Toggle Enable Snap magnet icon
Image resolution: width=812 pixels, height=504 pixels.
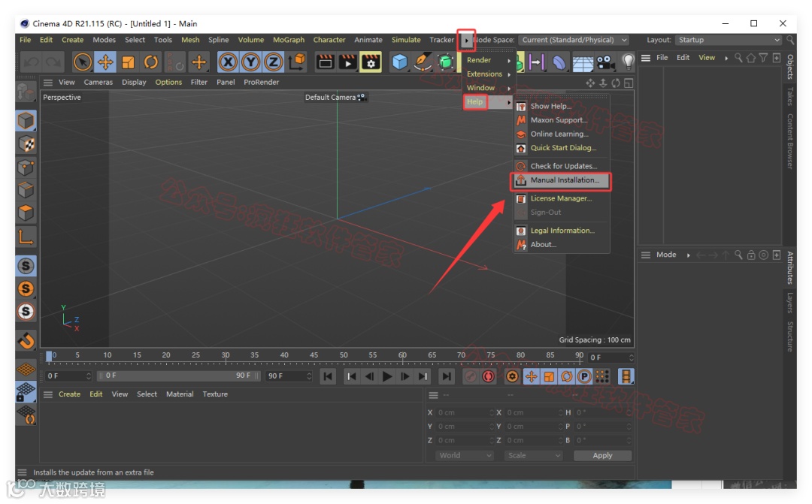click(26, 340)
